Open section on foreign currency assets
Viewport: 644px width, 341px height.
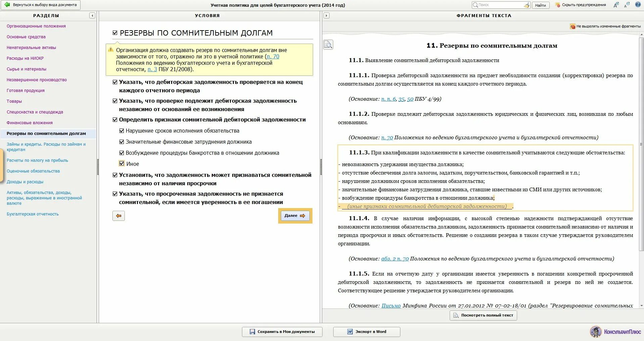pyautogui.click(x=44, y=198)
